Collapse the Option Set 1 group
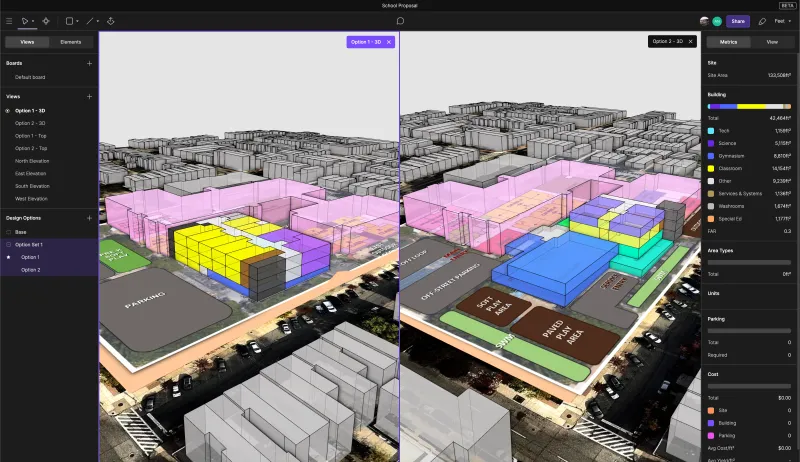This screenshot has width=800, height=462. [x=8, y=244]
